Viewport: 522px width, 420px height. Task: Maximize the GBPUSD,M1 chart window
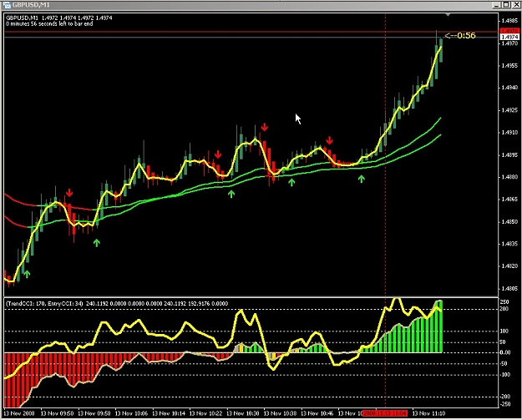coord(506,5)
